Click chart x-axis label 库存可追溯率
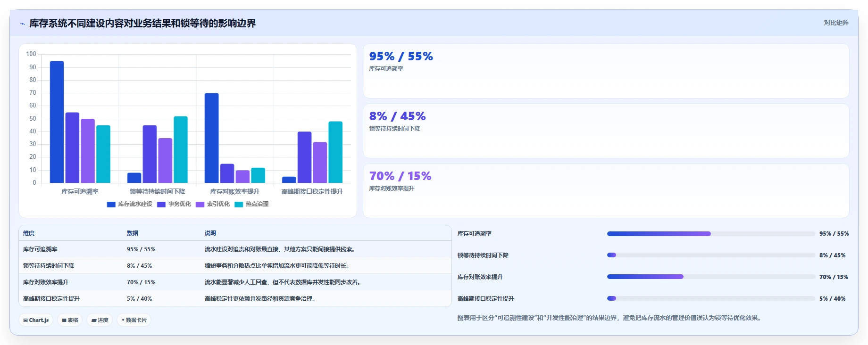This screenshot has width=868, height=345. 80,192
